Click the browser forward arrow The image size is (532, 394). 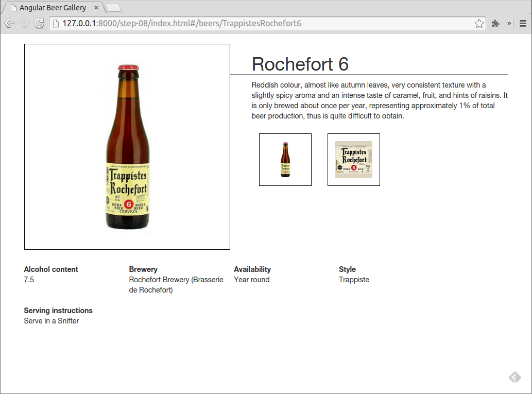pyautogui.click(x=24, y=23)
